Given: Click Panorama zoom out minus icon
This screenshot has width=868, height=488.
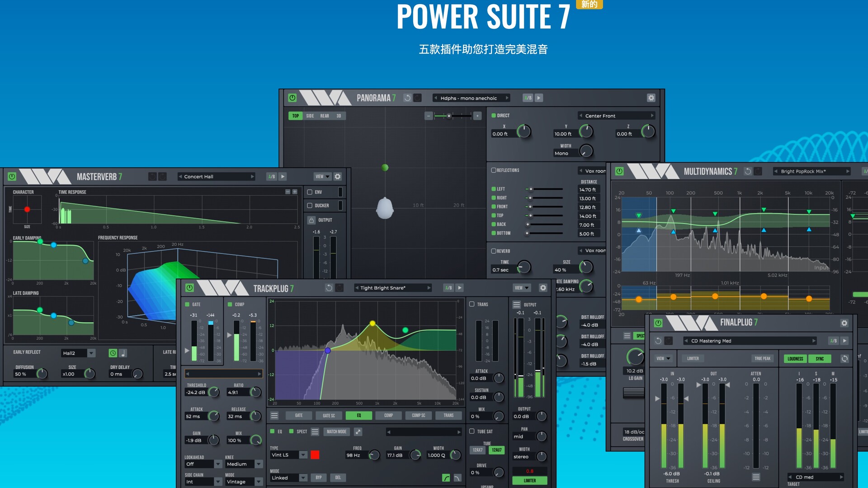Looking at the screenshot, I should pyautogui.click(x=428, y=116).
